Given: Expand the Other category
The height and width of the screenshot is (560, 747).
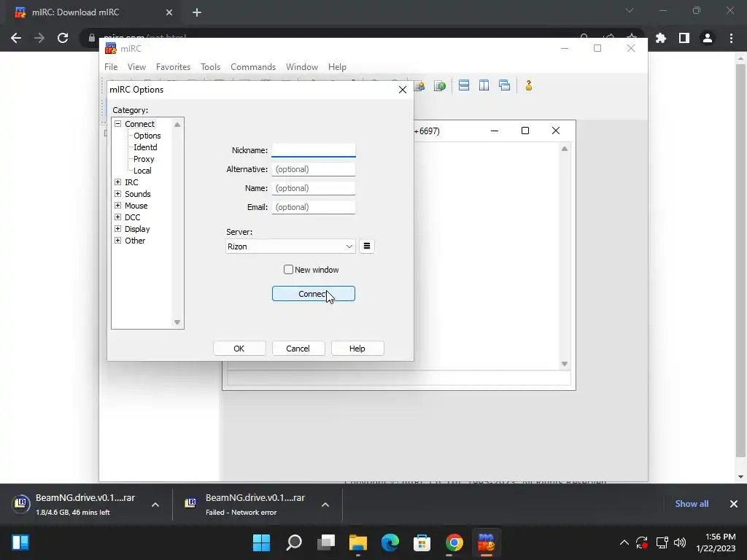Looking at the screenshot, I should (x=117, y=241).
